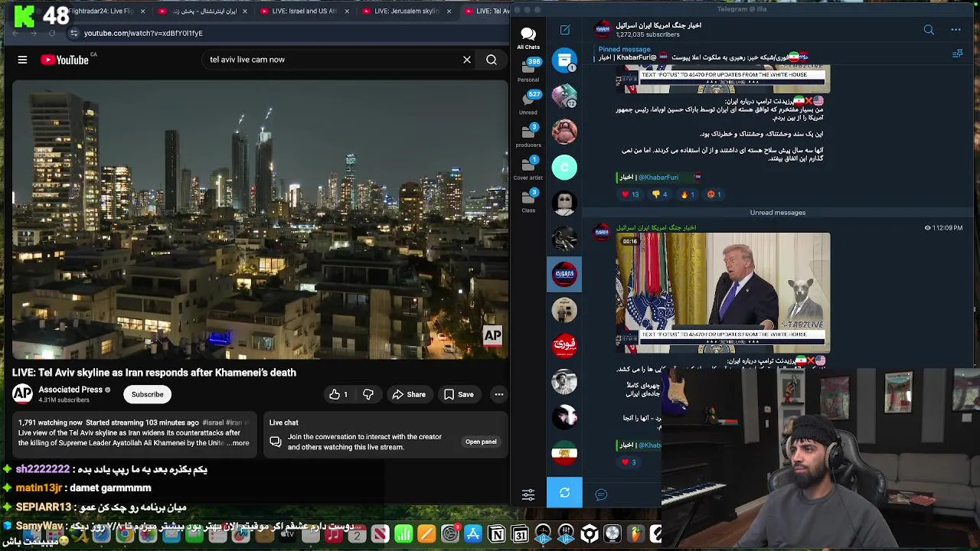Open FL Studio from the Dock

[635, 534]
